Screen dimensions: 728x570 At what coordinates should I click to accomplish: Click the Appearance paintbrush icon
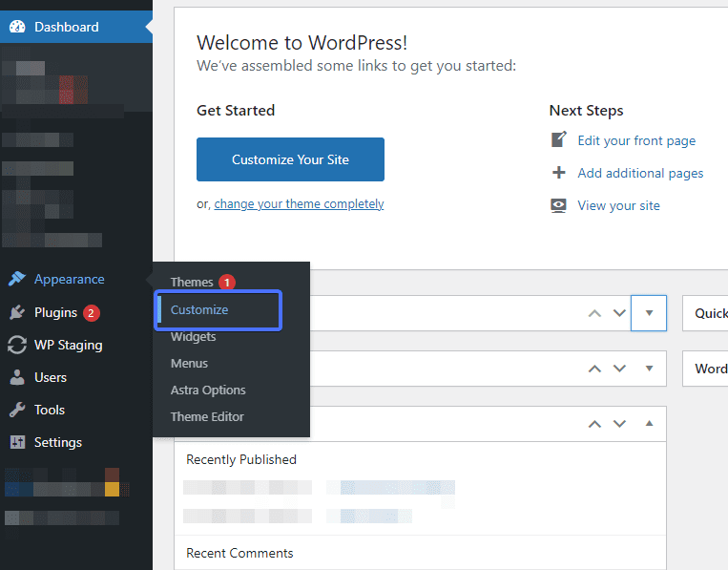17,279
